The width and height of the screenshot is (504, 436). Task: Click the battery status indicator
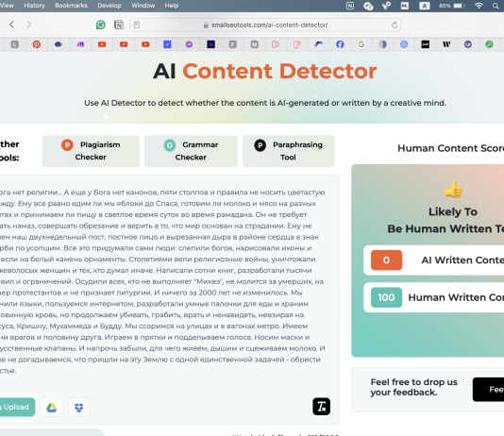coord(451,6)
